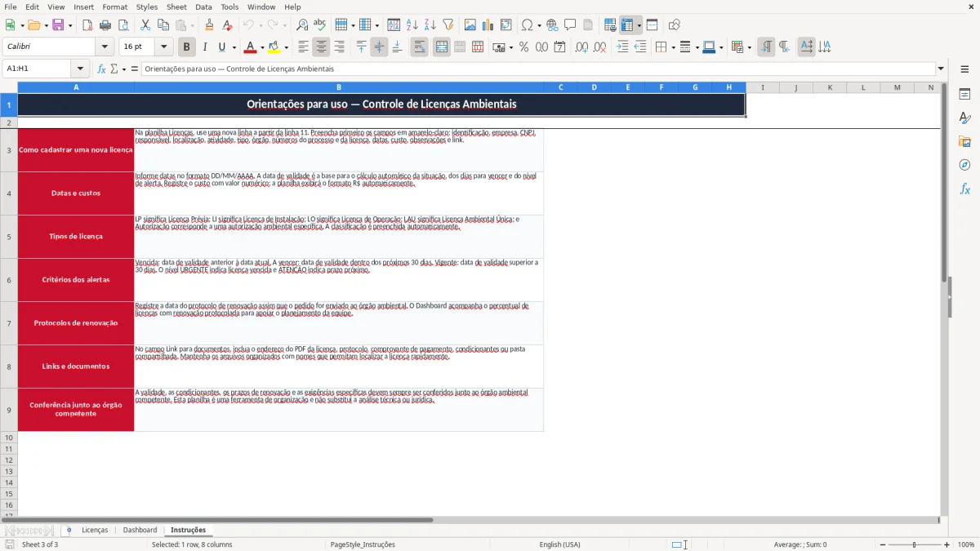Toggle Merge and Center Cells
Screen dimensions: 980x551
pos(442,47)
